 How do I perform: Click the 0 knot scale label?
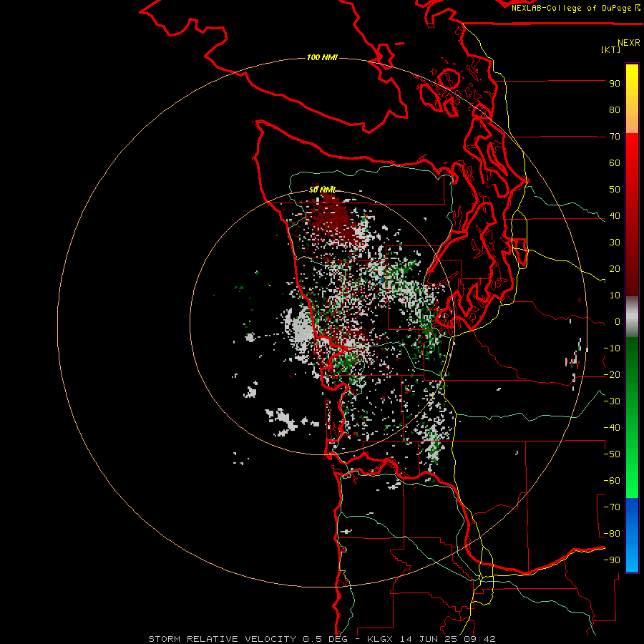pos(618,322)
